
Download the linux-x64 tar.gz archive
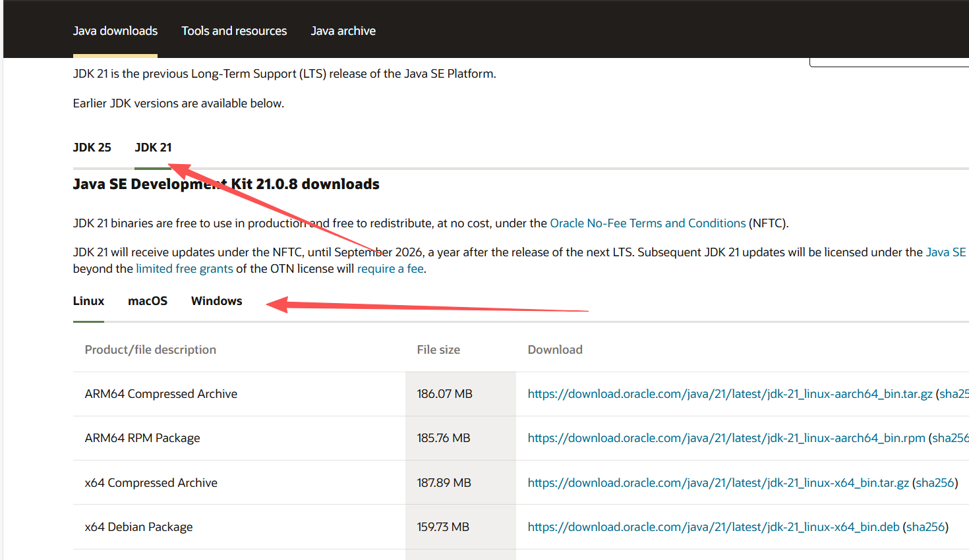718,483
